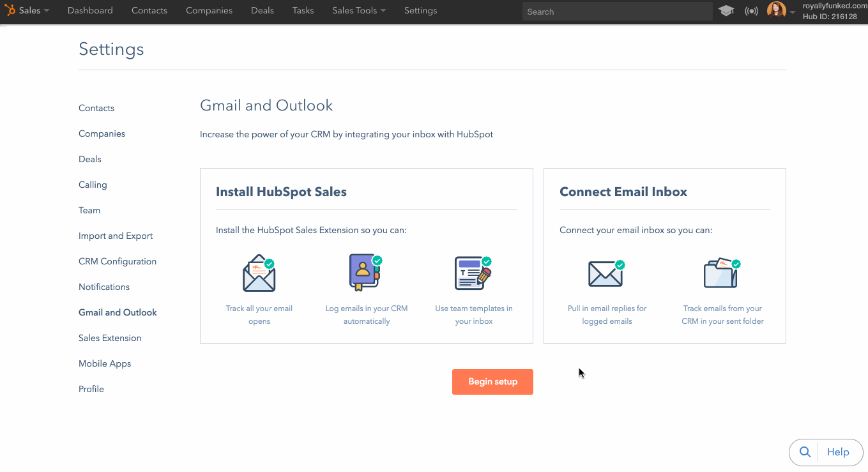Open Tasks in top navigation
Viewport: 868px width, 472px height.
(303, 10)
